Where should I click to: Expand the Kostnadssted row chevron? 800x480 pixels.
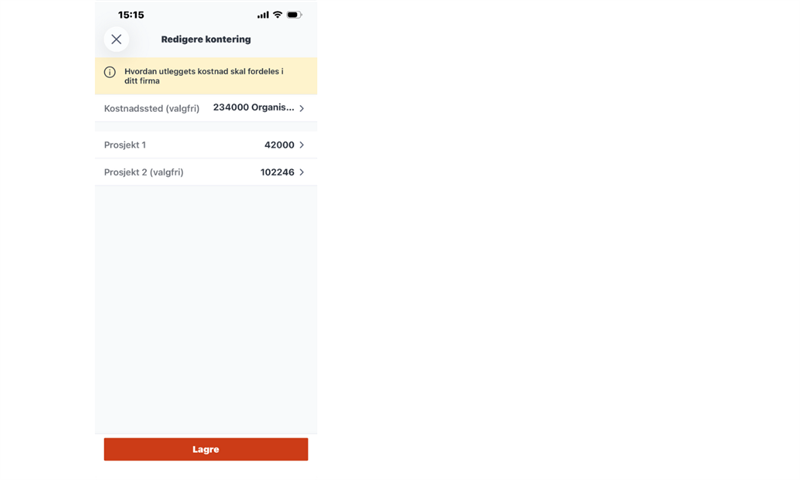302,108
